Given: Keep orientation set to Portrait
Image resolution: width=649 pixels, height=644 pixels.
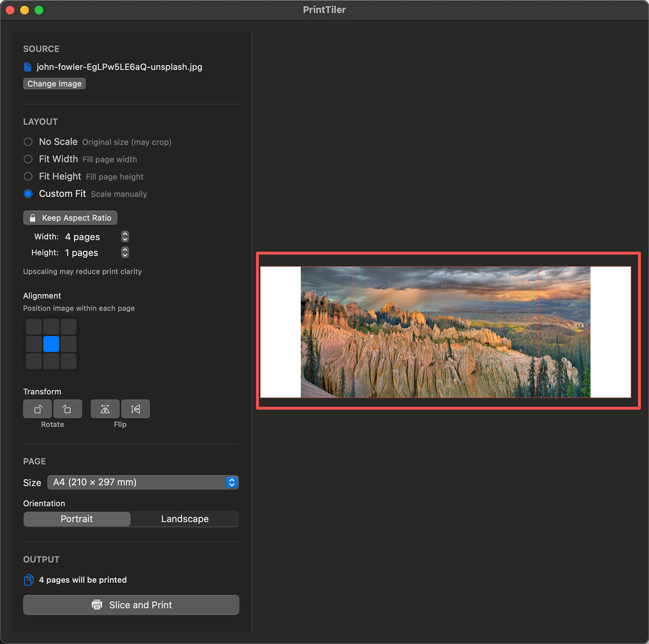Looking at the screenshot, I should pyautogui.click(x=76, y=519).
